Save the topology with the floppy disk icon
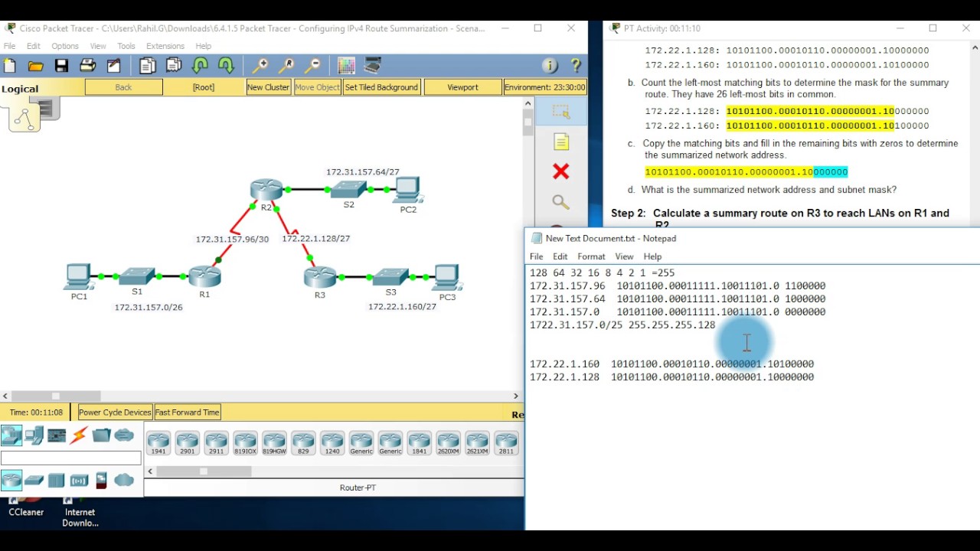The image size is (980, 551). tap(61, 67)
